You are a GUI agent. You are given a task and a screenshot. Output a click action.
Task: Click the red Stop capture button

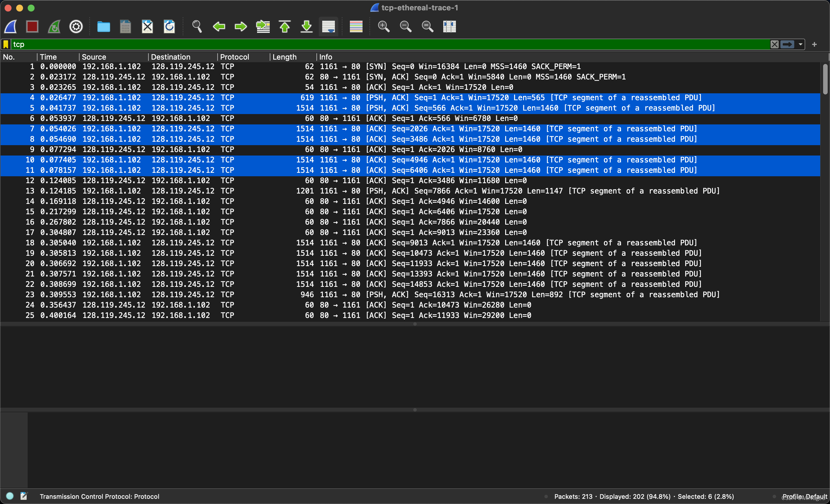point(32,26)
